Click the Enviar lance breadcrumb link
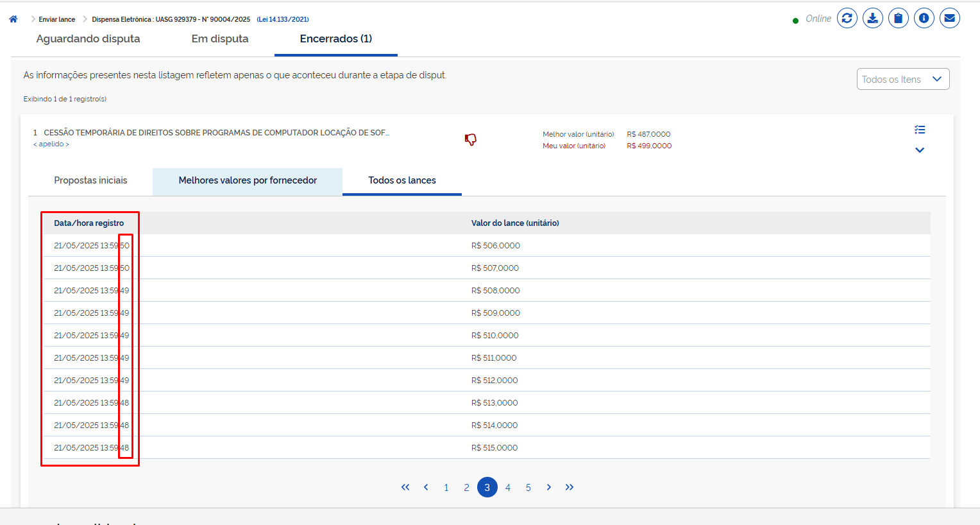 tap(57, 19)
